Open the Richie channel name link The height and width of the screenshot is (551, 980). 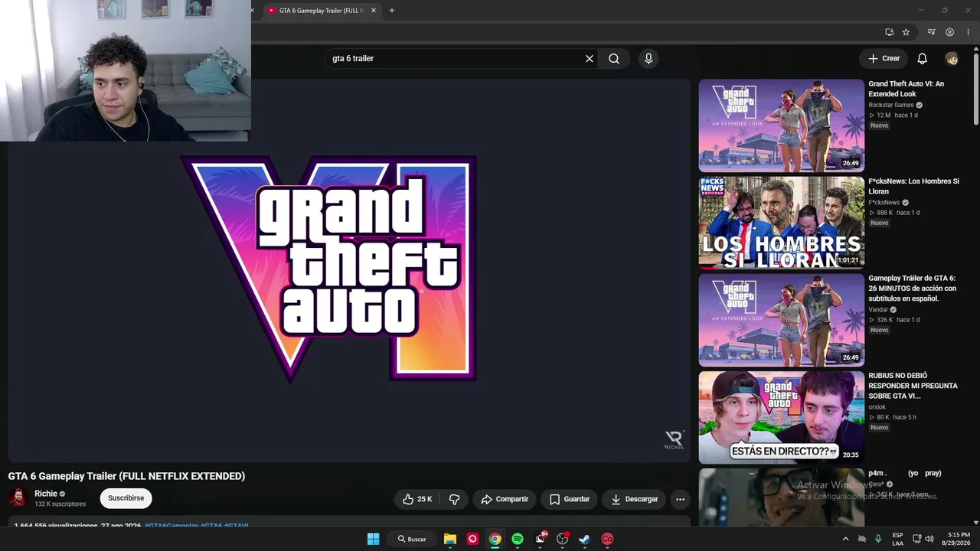[x=46, y=494]
